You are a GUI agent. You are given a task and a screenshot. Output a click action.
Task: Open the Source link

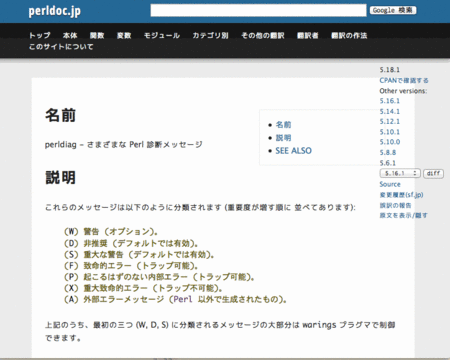[390, 184]
